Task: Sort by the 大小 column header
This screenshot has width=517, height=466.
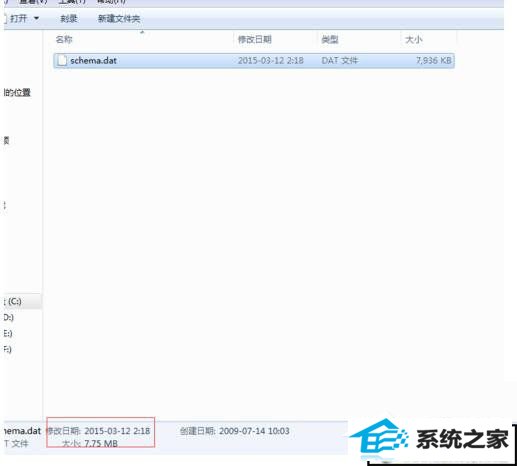Action: [x=413, y=40]
